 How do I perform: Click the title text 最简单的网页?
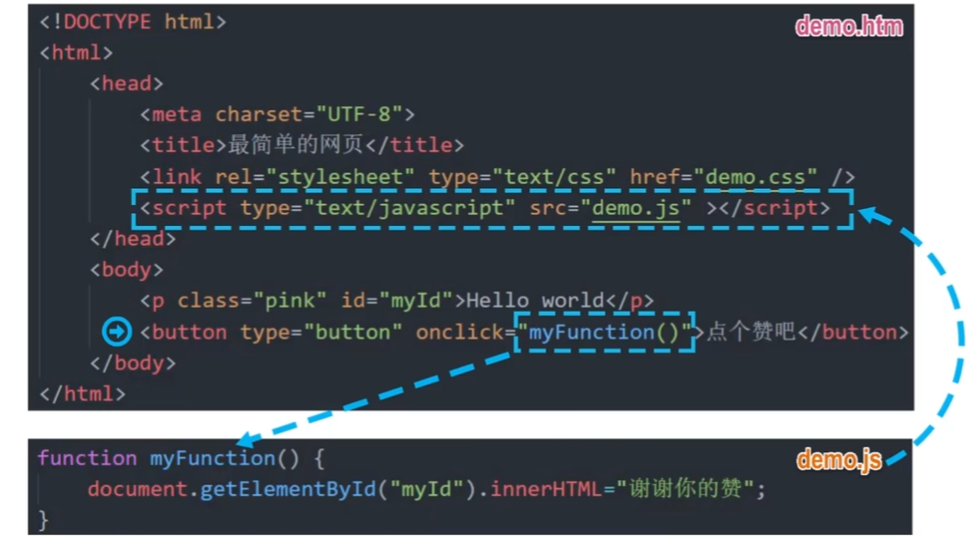[x=296, y=145]
